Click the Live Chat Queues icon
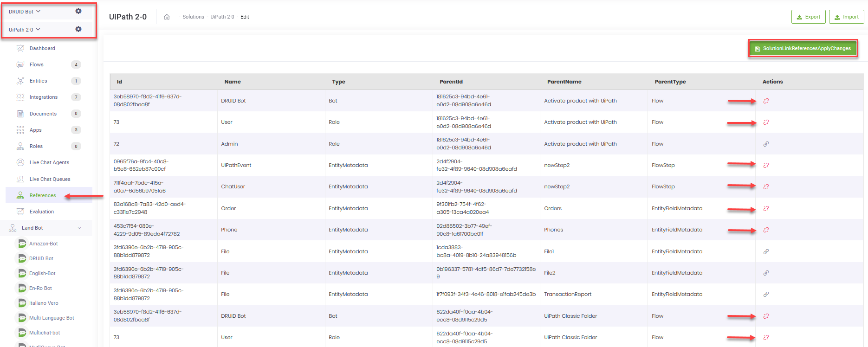Viewport: 868px width, 347px height. point(20,179)
